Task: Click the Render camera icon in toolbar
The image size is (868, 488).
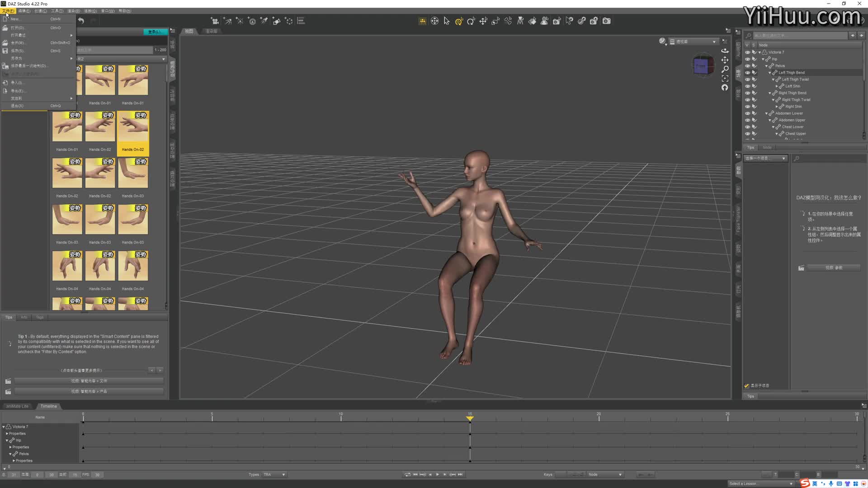Action: (x=607, y=21)
